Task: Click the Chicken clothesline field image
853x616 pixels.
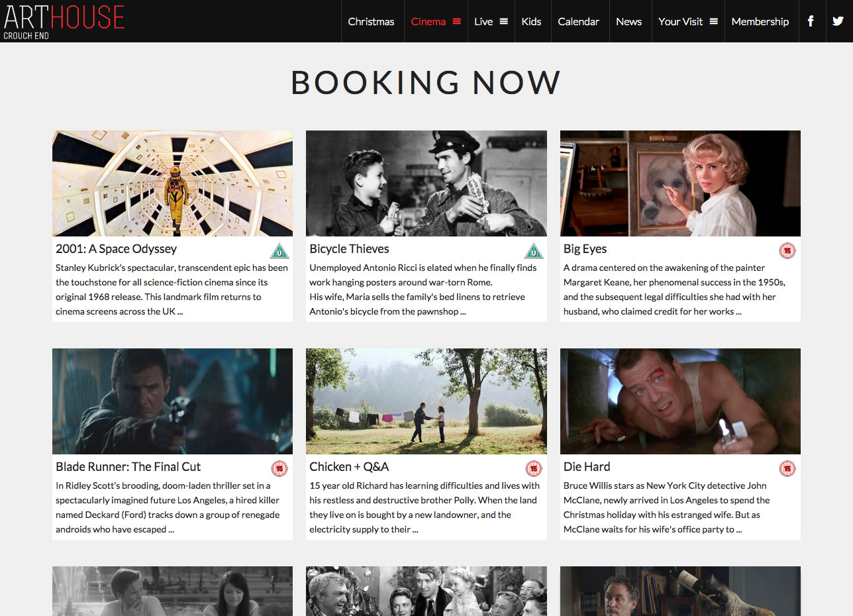Action: point(426,401)
